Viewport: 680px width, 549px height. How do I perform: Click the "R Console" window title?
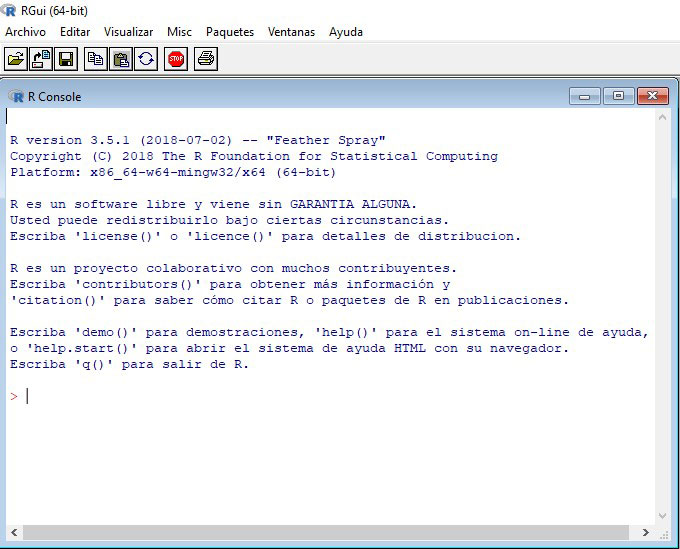55,97
